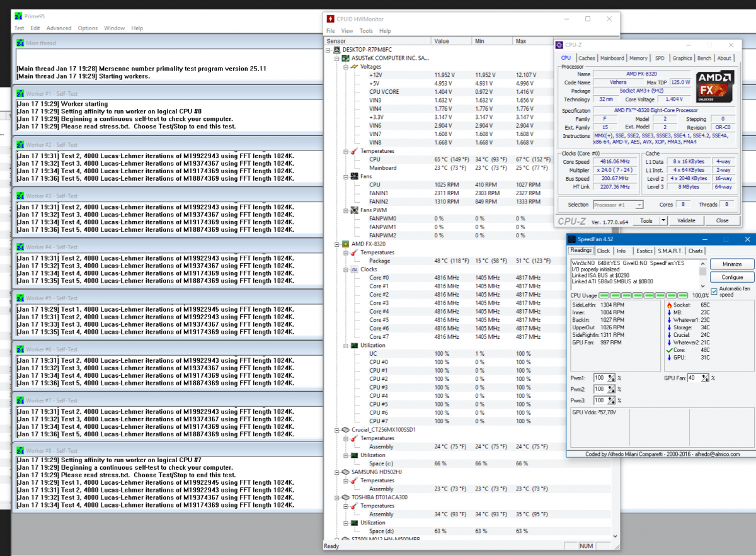756x556 pixels.
Task: Click the fan icon beside Fans PWM
Action: pyautogui.click(x=354, y=210)
